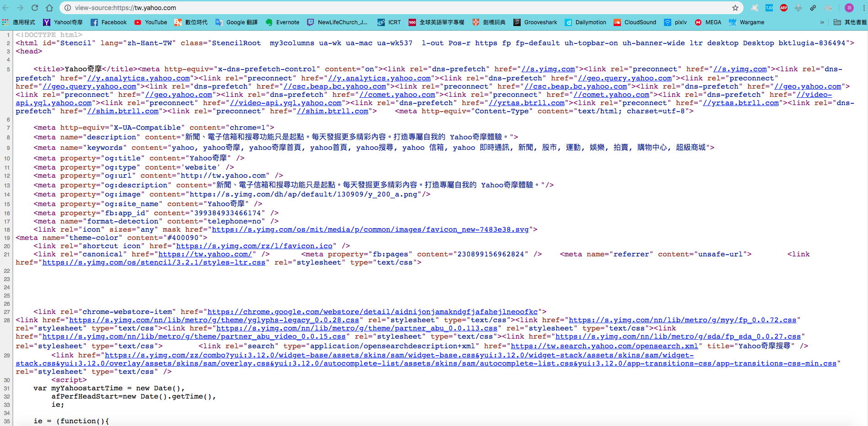Viewport: 868px width, 426px height.
Task: Open the pixiv bookmark
Action: click(x=675, y=22)
